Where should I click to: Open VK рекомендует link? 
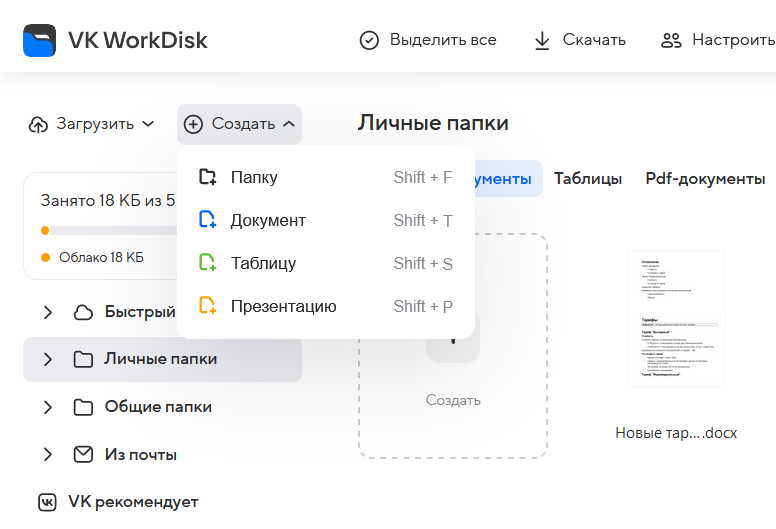click(x=132, y=502)
